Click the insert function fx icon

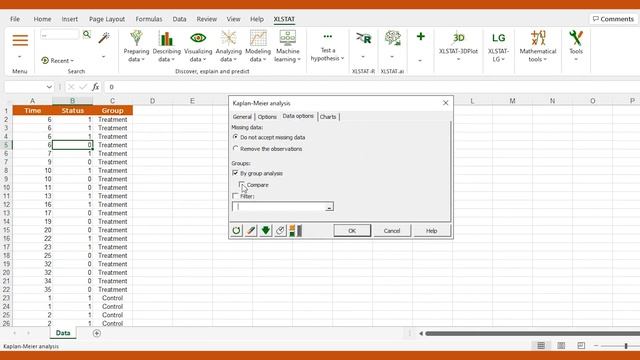point(95,87)
